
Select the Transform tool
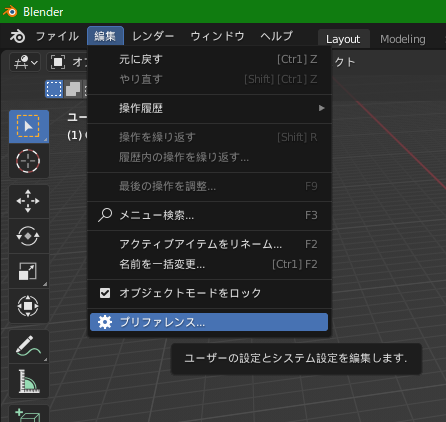pos(29,306)
